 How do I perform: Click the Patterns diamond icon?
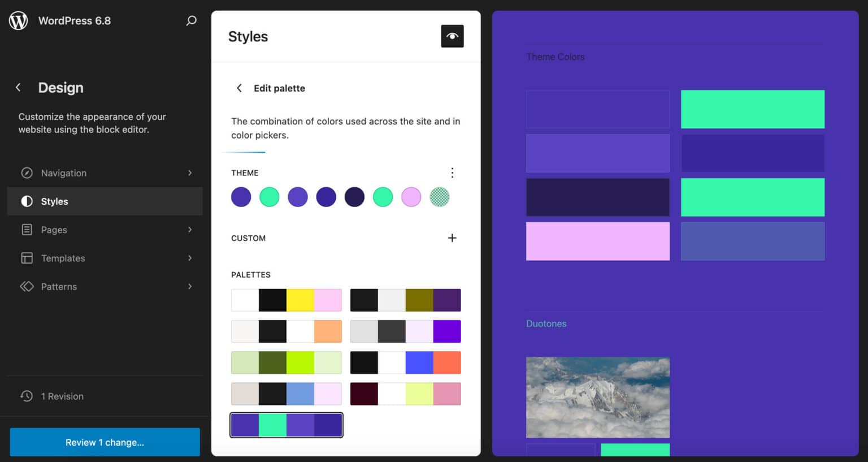27,287
